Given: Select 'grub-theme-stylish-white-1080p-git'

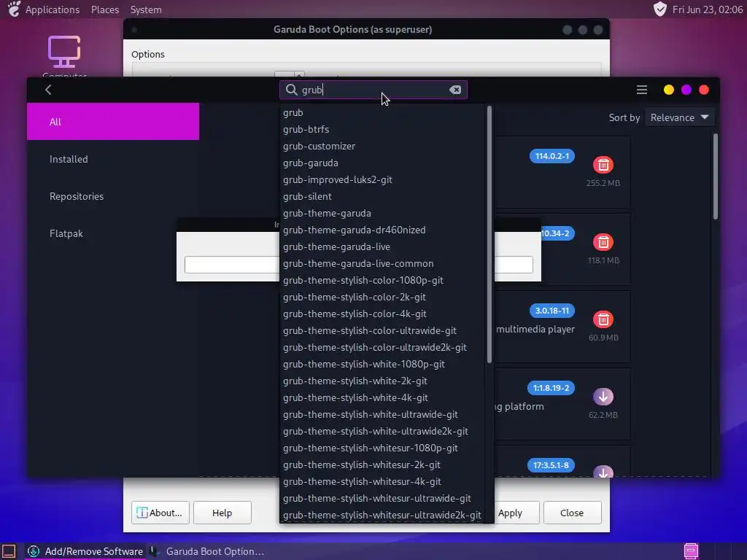Looking at the screenshot, I should (x=382, y=364).
